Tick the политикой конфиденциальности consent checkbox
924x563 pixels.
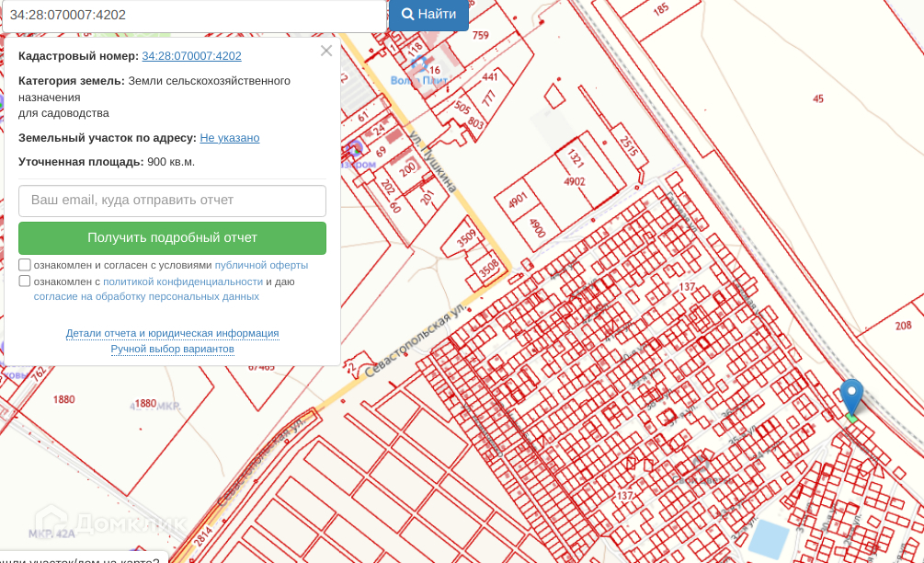(x=25, y=281)
